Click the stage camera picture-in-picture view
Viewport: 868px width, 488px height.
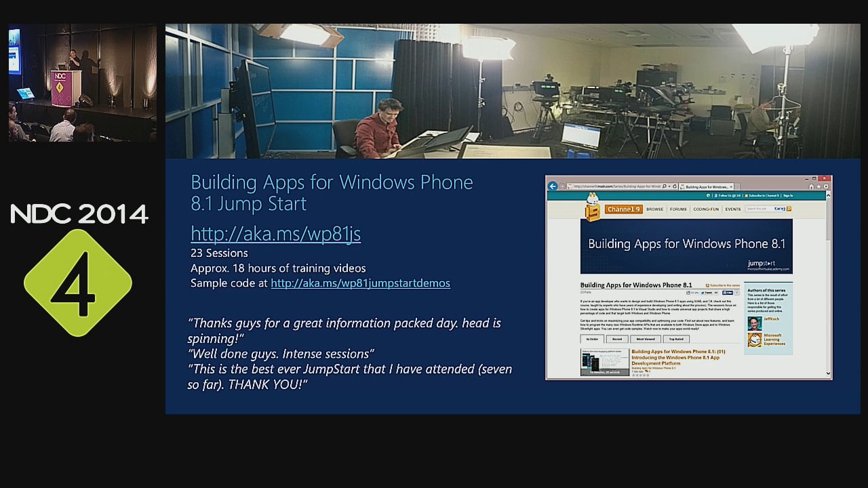[x=82, y=83]
